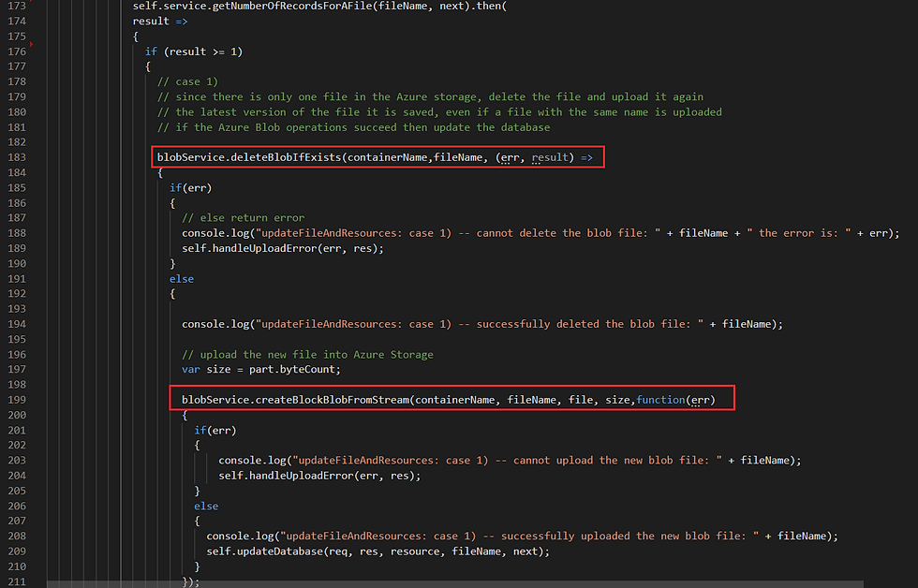The height and width of the screenshot is (588, 918).
Task: Click the createBlockBlobFromStream call
Action: click(x=449, y=400)
